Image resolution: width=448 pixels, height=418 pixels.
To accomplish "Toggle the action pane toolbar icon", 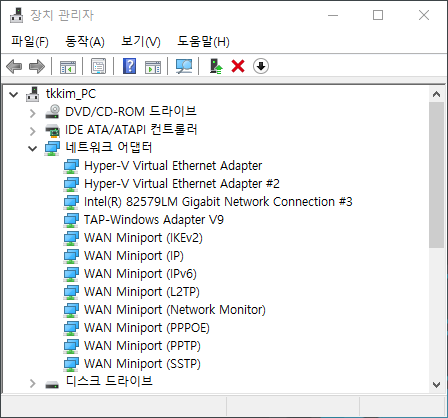I will click(153, 66).
